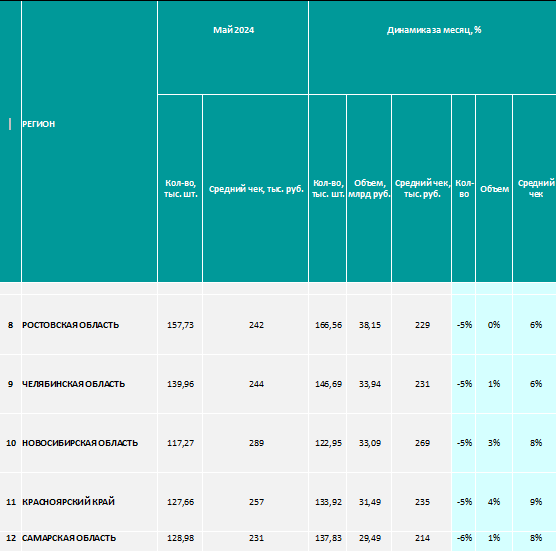The height and width of the screenshot is (551, 556).
Task: Click value 231 in Челябинская область row
Action: pos(422,384)
